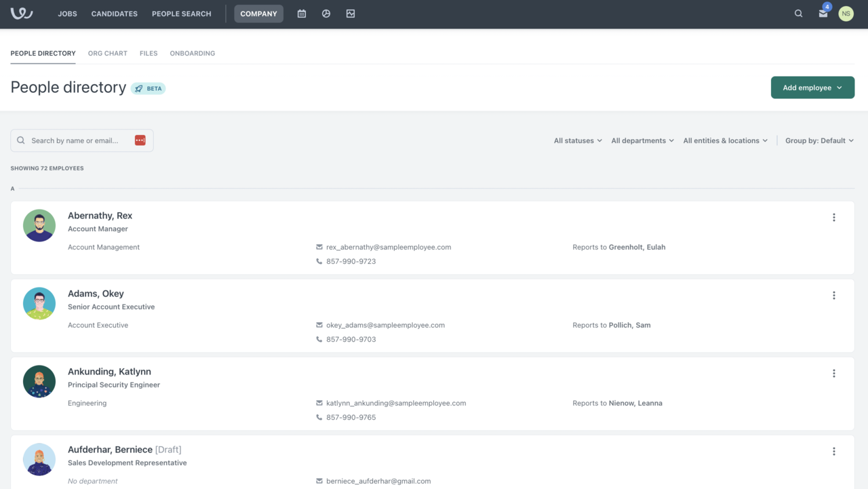The height and width of the screenshot is (489, 868).
Task: Click Okey Adams's avatar photo
Action: click(x=39, y=303)
